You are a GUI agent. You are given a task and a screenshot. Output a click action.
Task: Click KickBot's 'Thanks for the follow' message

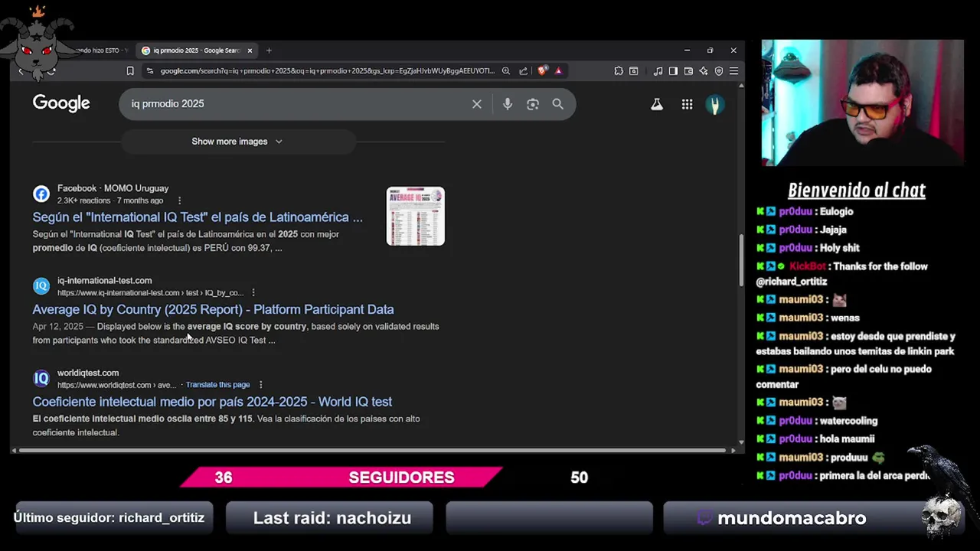point(841,274)
